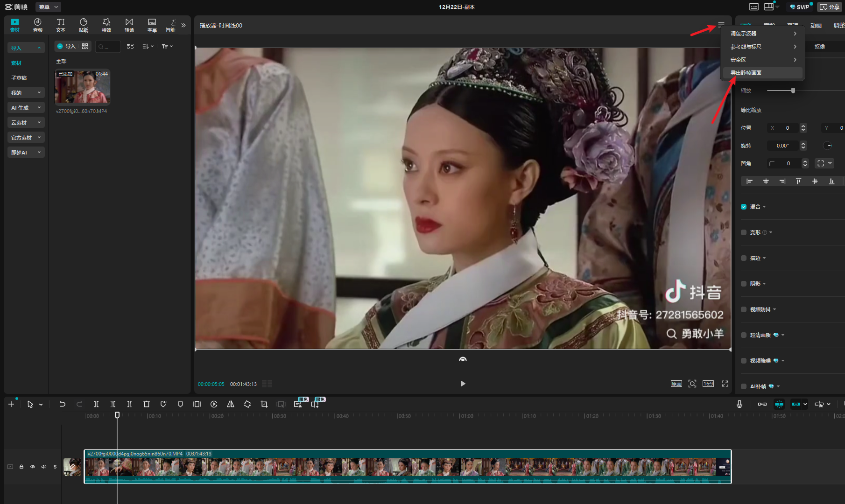Select the crop tool in timeline toolbar
Screen dimensions: 845x504
pos(264,404)
